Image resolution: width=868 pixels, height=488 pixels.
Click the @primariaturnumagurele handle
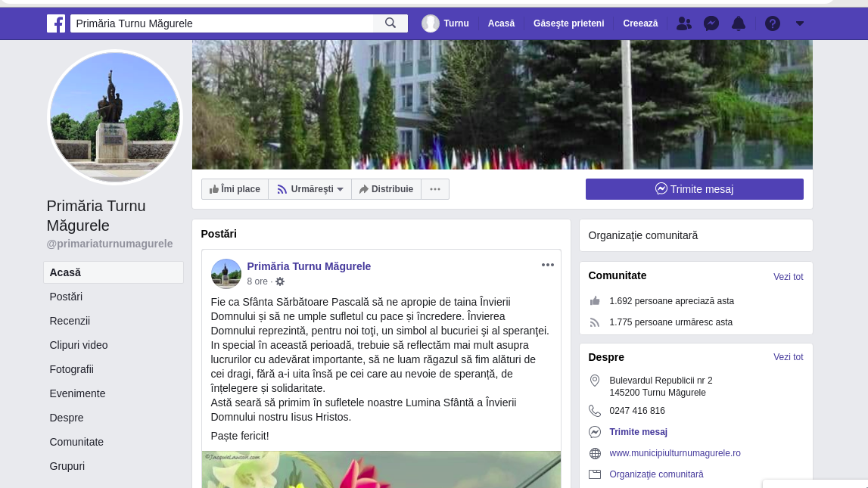110,244
